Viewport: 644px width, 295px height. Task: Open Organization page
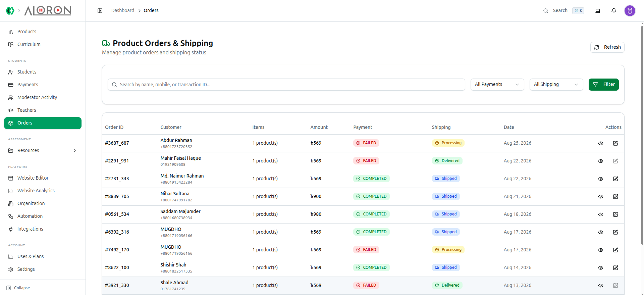pos(43,203)
